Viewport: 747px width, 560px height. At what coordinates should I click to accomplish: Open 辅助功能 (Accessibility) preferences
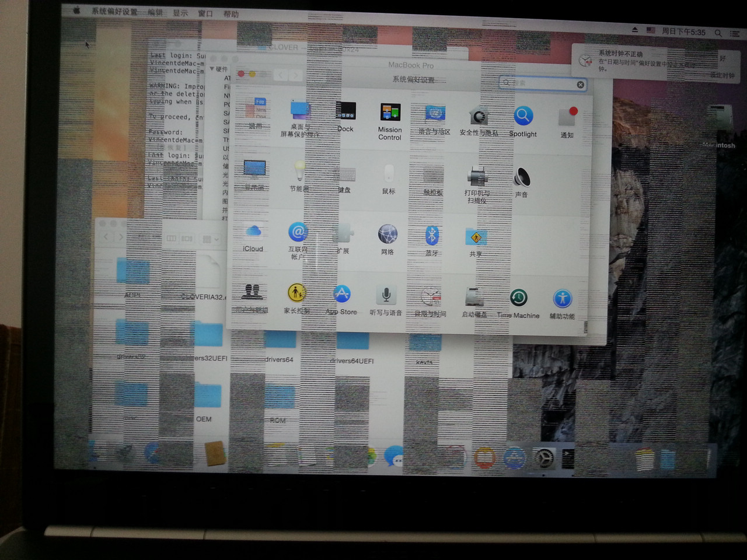[x=563, y=304]
